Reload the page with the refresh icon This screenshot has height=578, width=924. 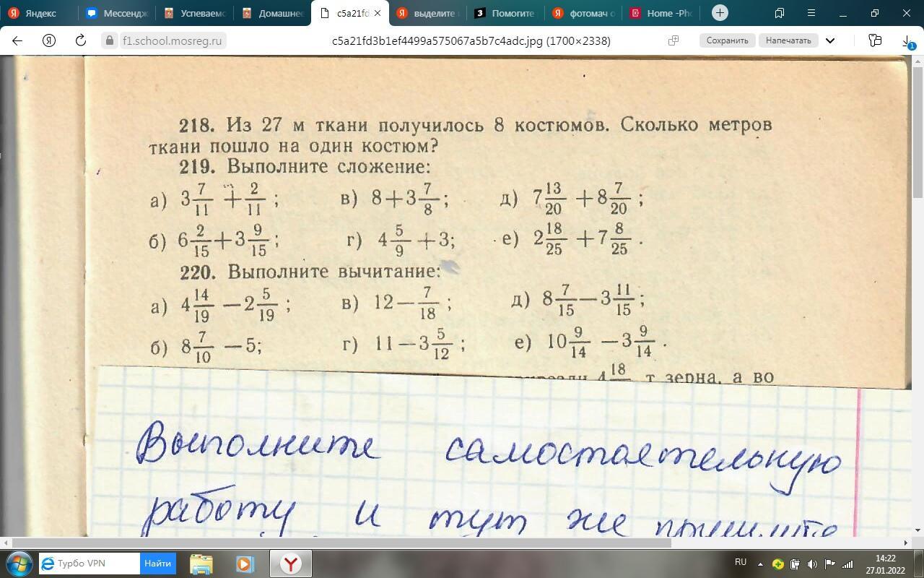click(81, 40)
